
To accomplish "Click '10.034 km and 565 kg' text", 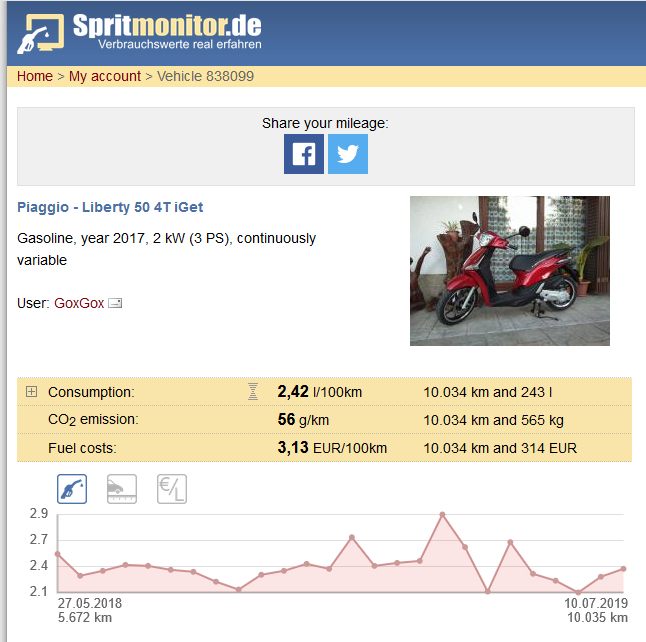I will [494, 420].
